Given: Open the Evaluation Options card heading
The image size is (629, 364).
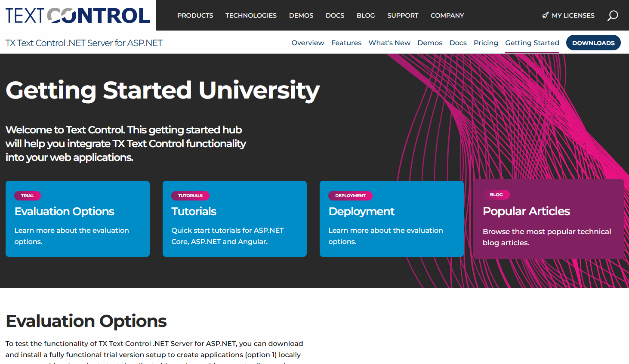Looking at the screenshot, I should (65, 211).
